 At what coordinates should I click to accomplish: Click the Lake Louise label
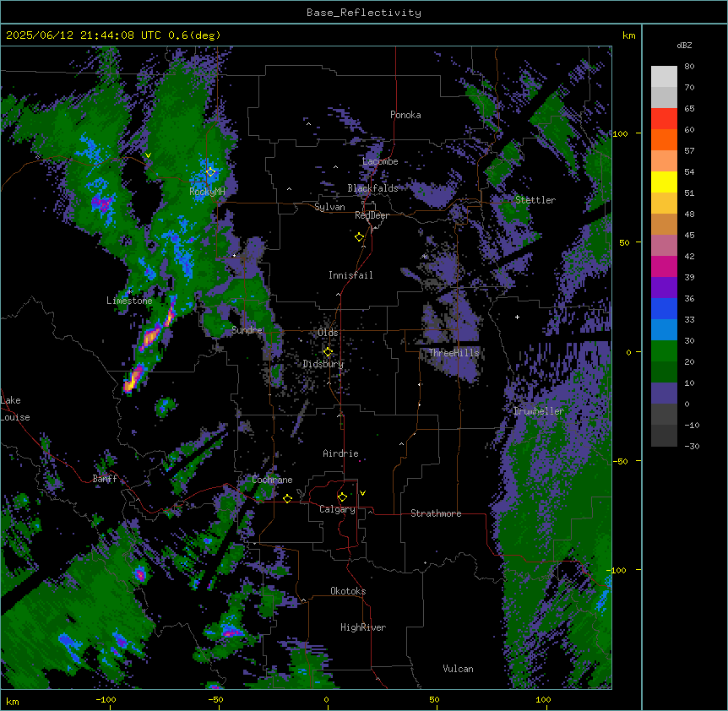pos(15,409)
